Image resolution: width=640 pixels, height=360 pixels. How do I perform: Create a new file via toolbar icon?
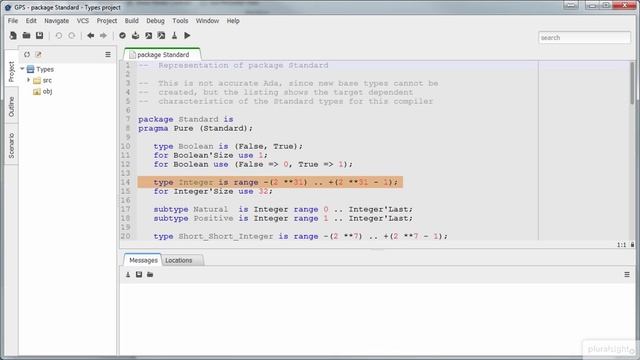[x=13, y=36]
